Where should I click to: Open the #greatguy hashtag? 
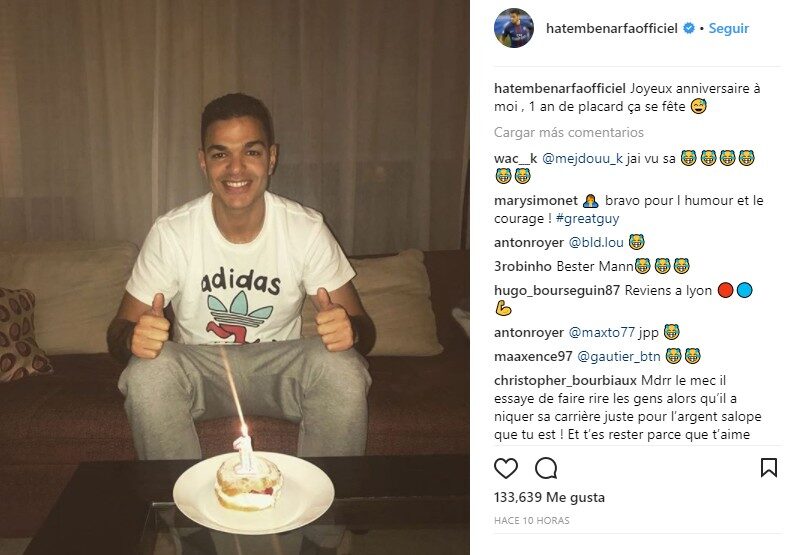[587, 219]
